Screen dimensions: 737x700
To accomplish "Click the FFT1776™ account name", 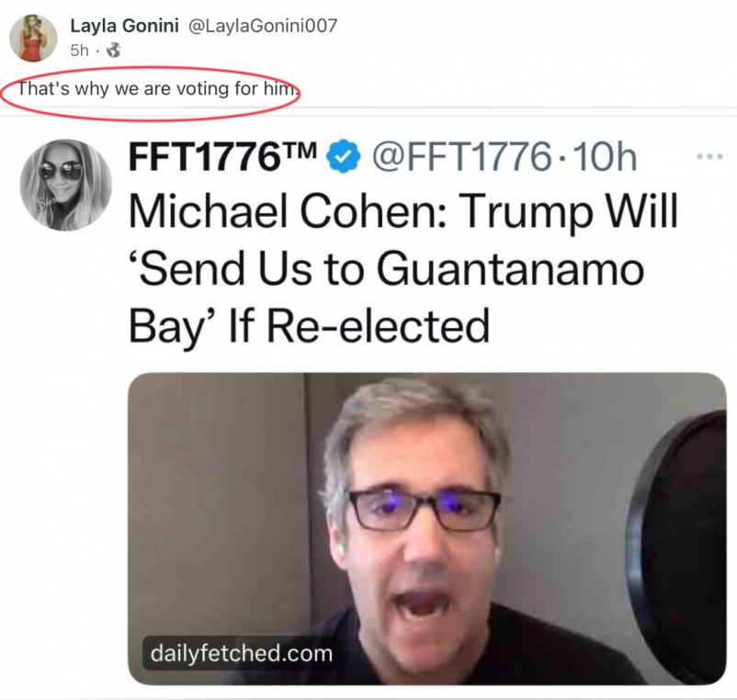I will click(x=223, y=156).
